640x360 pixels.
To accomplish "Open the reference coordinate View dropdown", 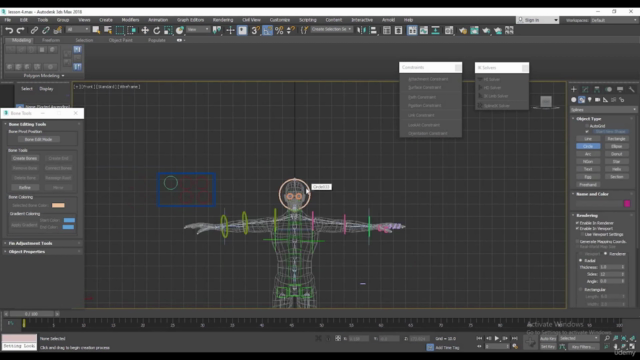I will [198, 29].
